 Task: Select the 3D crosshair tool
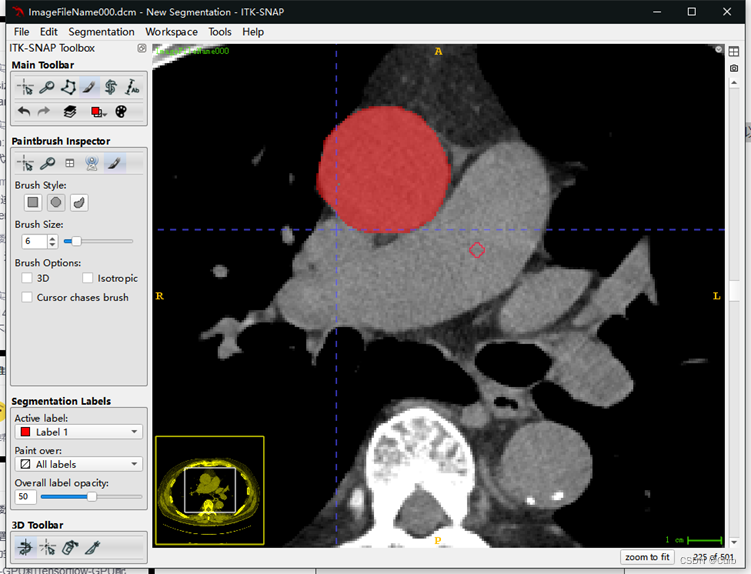(47, 547)
